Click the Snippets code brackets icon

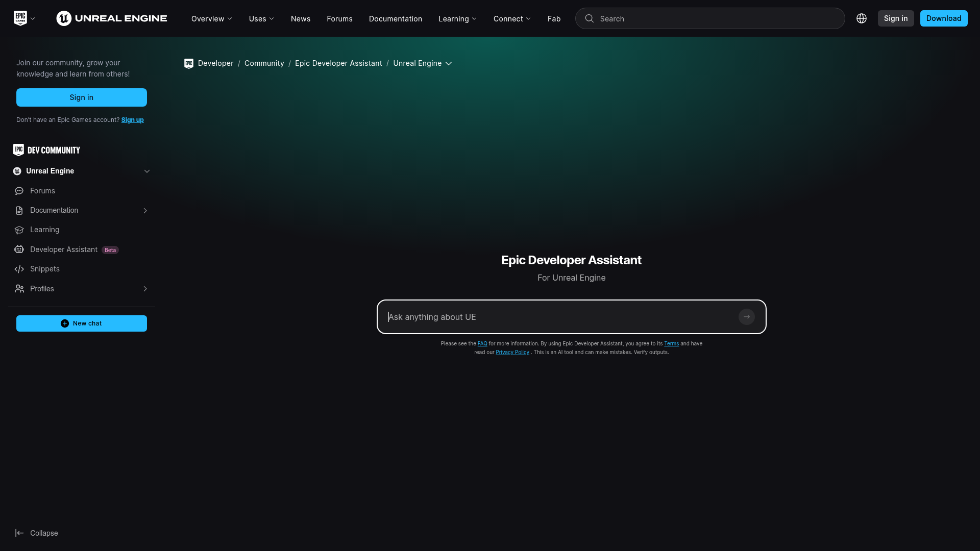tap(19, 269)
